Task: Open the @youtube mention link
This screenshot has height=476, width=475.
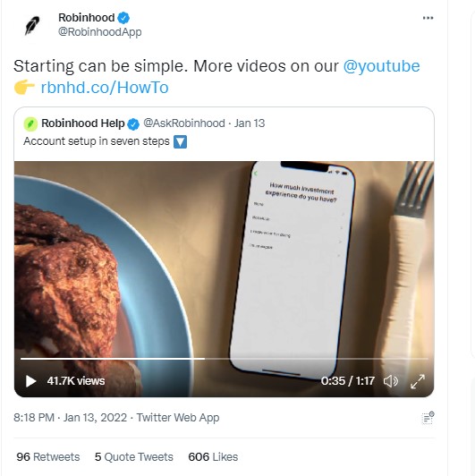Action: coord(381,66)
